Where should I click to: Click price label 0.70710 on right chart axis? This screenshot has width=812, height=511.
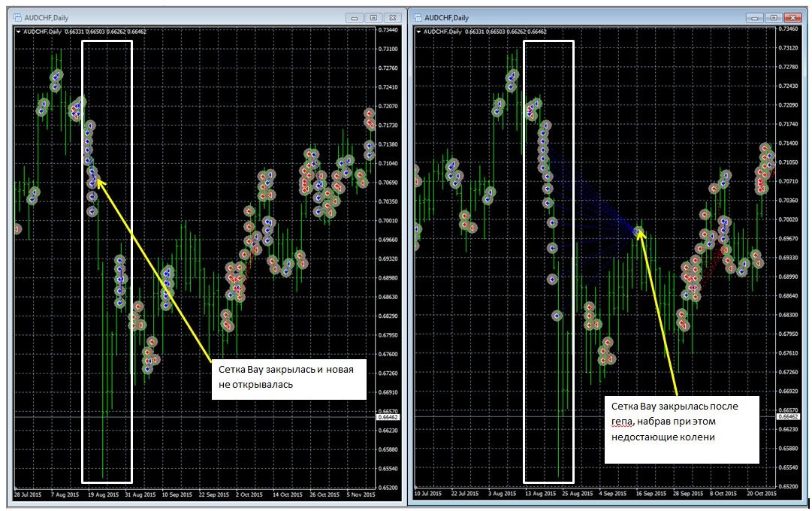(x=788, y=181)
